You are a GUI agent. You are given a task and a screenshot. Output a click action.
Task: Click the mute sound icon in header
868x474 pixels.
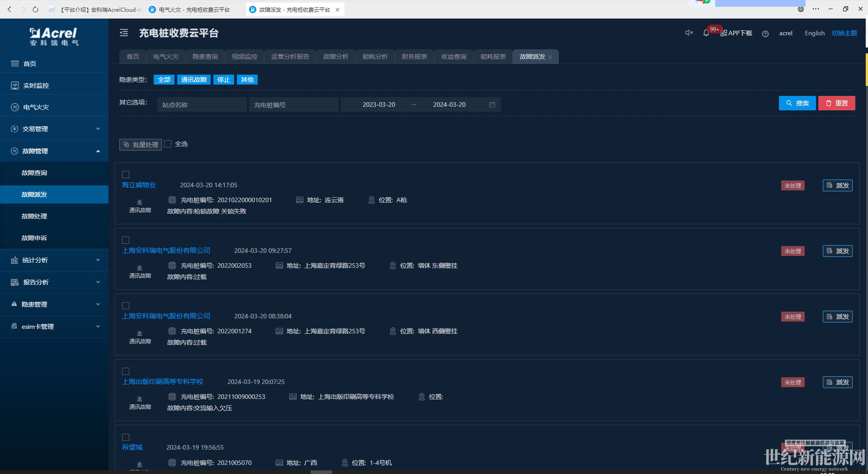689,33
